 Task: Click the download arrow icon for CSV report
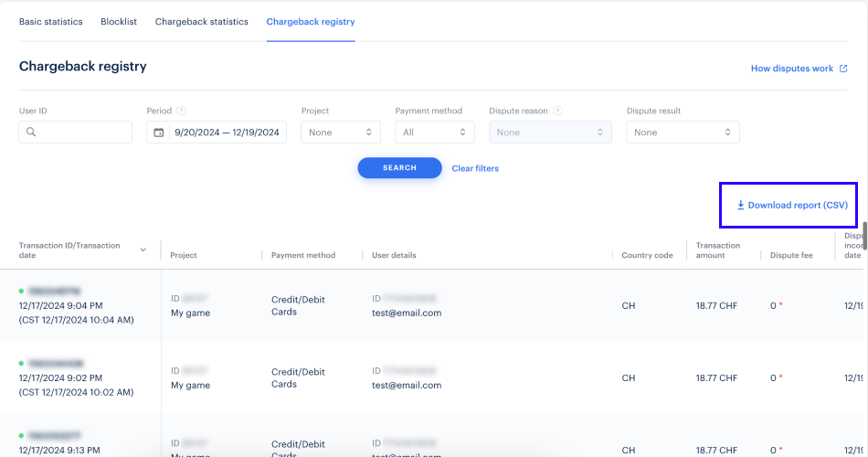coord(741,206)
